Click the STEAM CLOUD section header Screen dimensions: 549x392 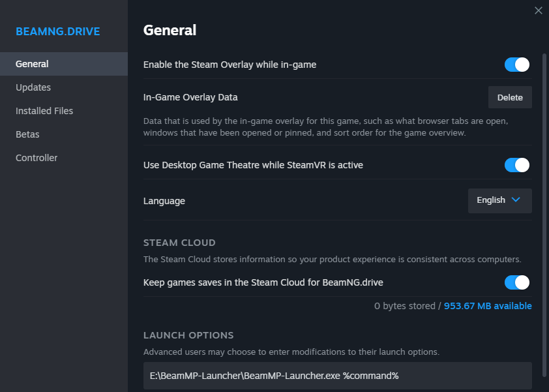tap(179, 243)
